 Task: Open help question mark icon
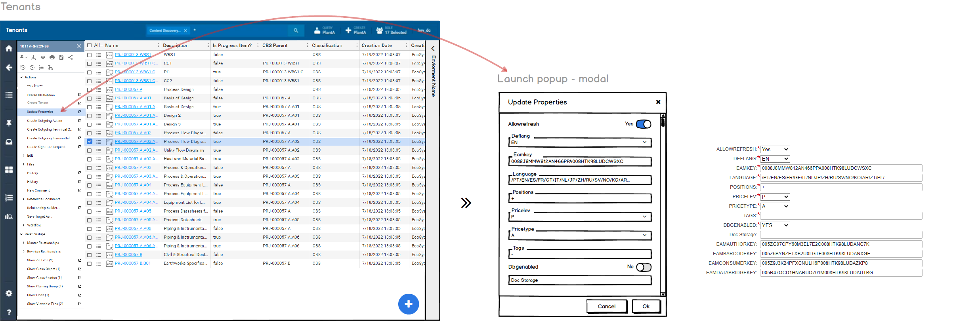click(9, 312)
